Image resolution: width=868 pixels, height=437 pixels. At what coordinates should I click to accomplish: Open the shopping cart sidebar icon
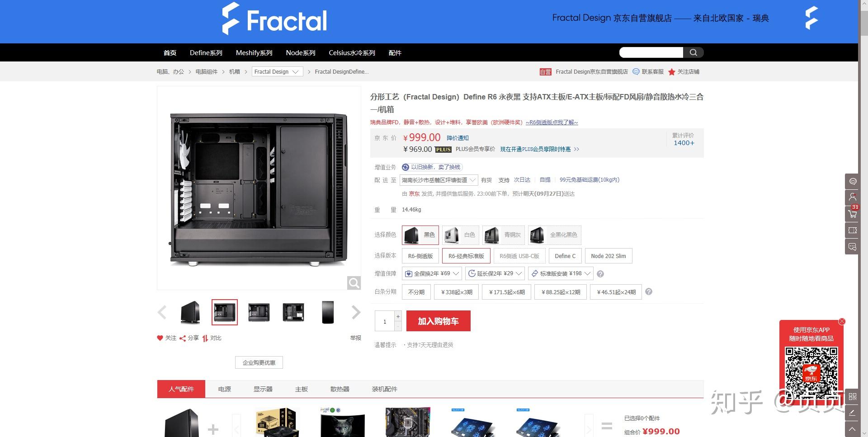pyautogui.click(x=853, y=214)
